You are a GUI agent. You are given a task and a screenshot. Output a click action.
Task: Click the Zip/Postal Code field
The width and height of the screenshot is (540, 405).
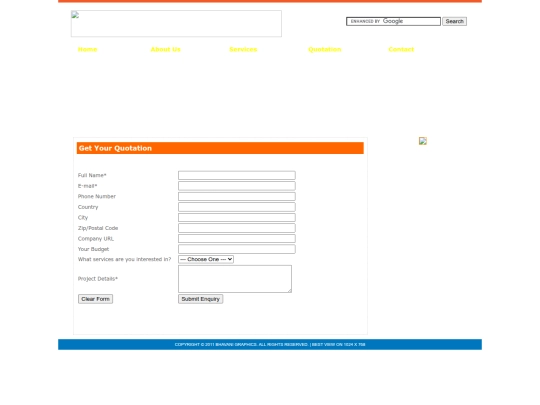click(x=237, y=228)
